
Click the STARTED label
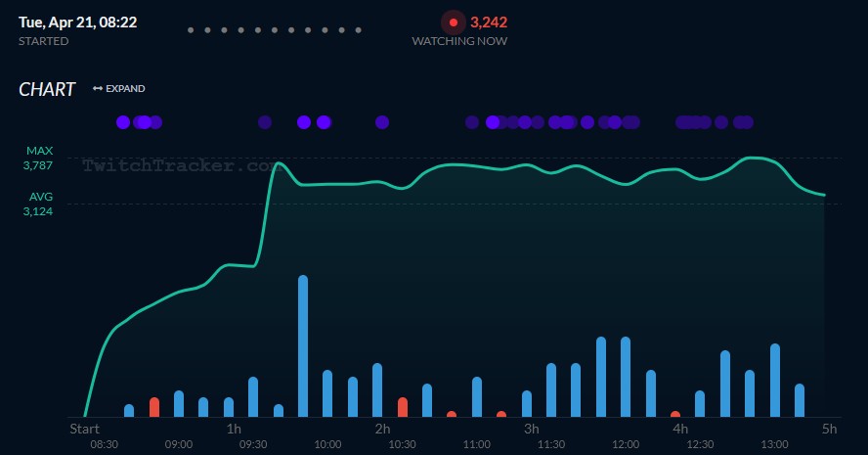coord(44,41)
